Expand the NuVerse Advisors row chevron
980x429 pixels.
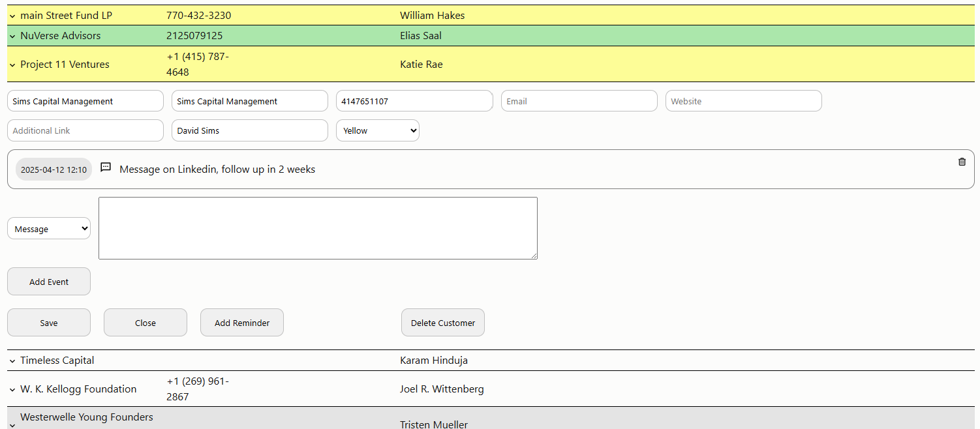[12, 36]
